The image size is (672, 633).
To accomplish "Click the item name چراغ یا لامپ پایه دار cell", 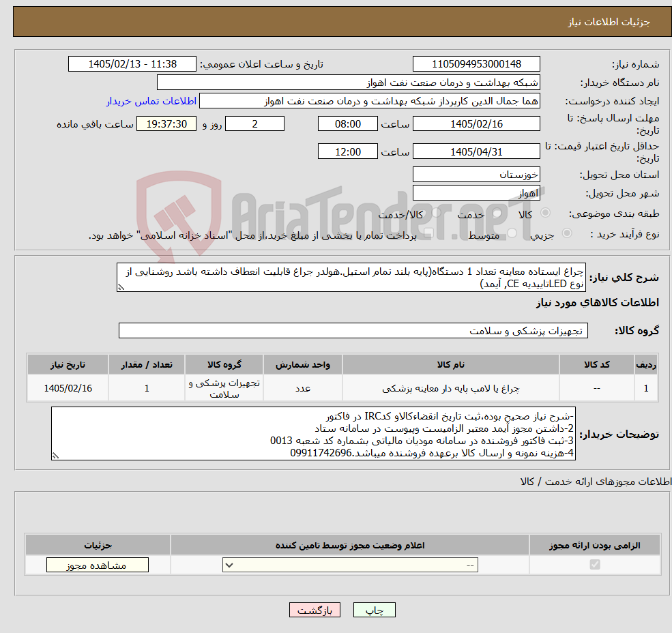I will pos(450,388).
